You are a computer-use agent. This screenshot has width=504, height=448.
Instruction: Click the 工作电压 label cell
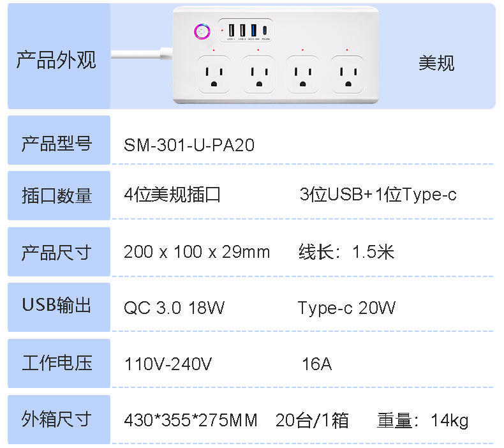pyautogui.click(x=57, y=363)
